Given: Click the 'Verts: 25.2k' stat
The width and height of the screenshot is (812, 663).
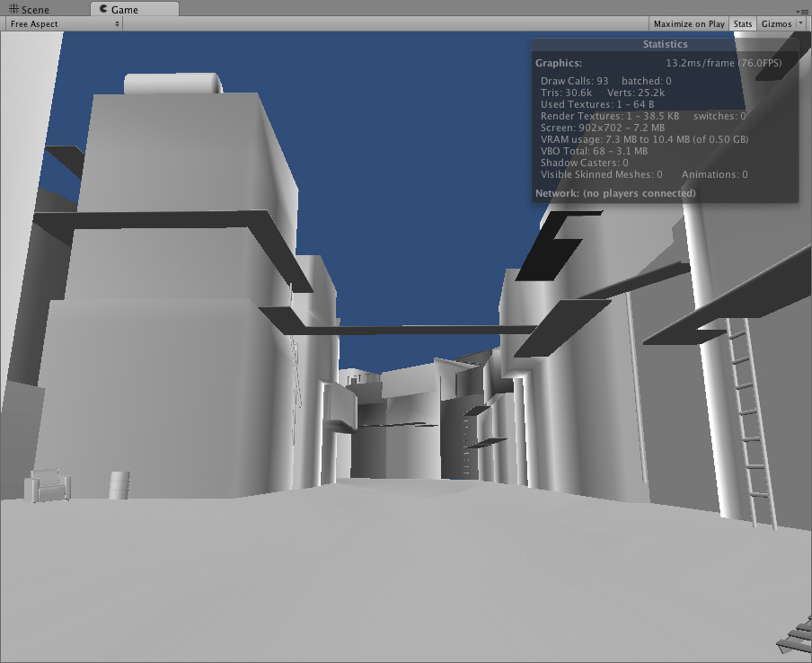Looking at the screenshot, I should (x=635, y=93).
